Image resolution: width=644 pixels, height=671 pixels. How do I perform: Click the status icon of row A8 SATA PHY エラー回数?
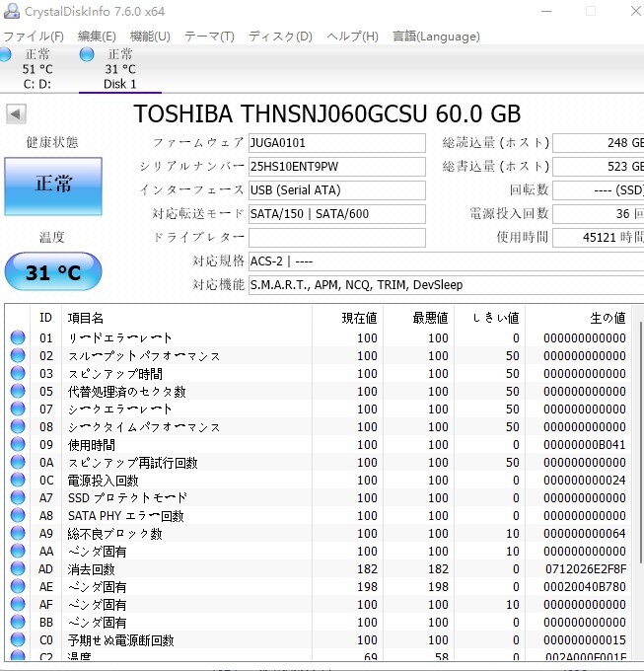tap(18, 515)
